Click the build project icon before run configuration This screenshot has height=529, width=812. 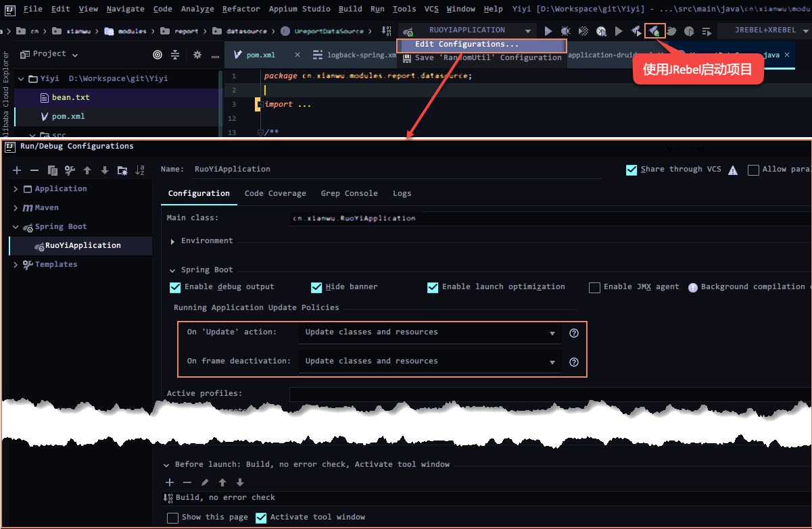pos(387,31)
